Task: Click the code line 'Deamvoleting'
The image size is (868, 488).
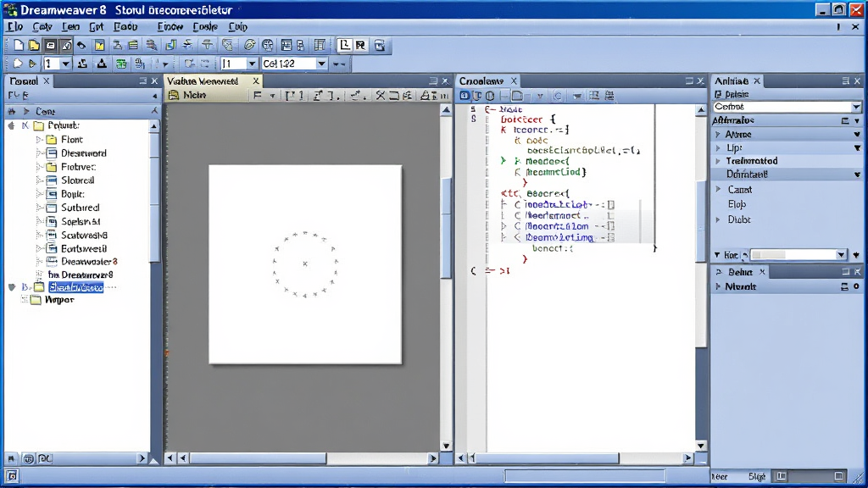Action: 559,237
